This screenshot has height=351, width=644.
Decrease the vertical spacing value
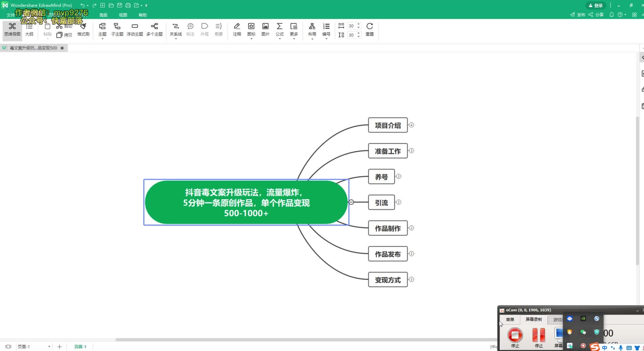click(359, 36)
